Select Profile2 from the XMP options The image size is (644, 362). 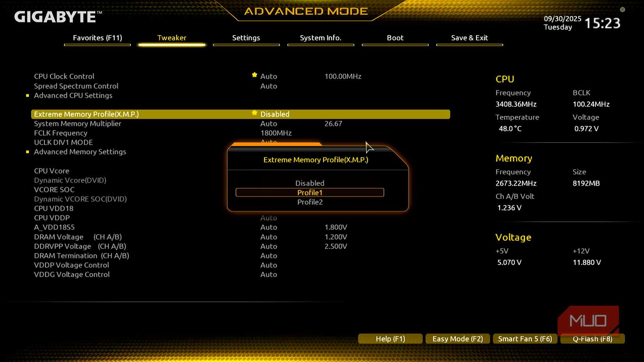[x=310, y=202]
